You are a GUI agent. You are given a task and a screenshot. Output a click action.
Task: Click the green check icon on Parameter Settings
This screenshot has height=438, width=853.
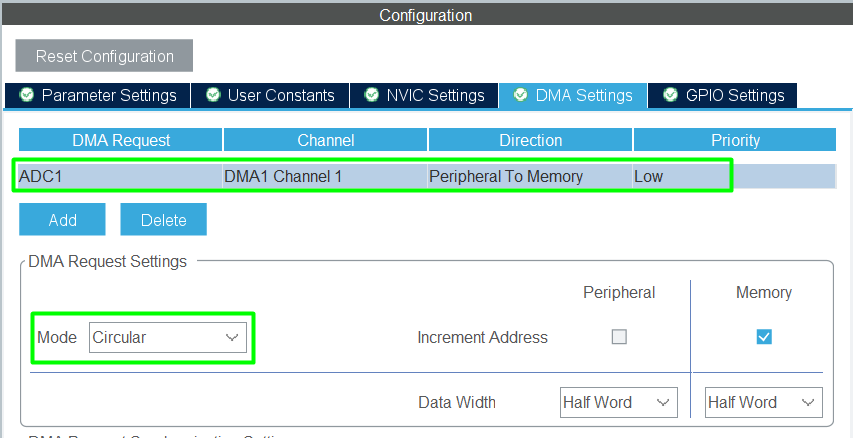[27, 95]
